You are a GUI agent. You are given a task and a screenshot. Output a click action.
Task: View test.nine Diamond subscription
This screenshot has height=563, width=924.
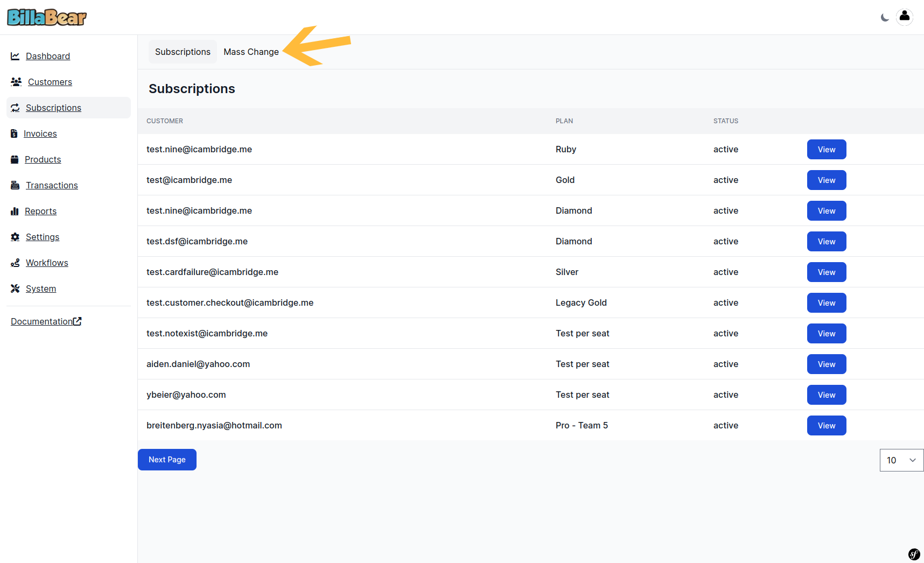(x=827, y=210)
